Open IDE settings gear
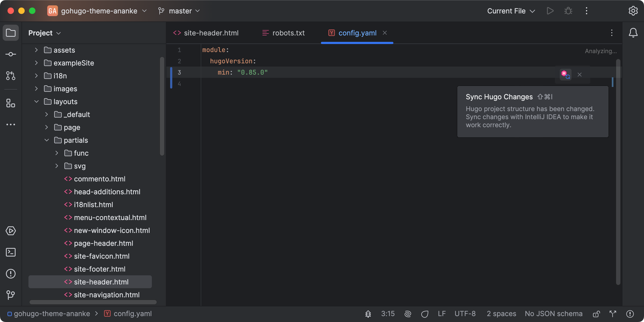Screen dimensions: 644x322 click(633, 11)
